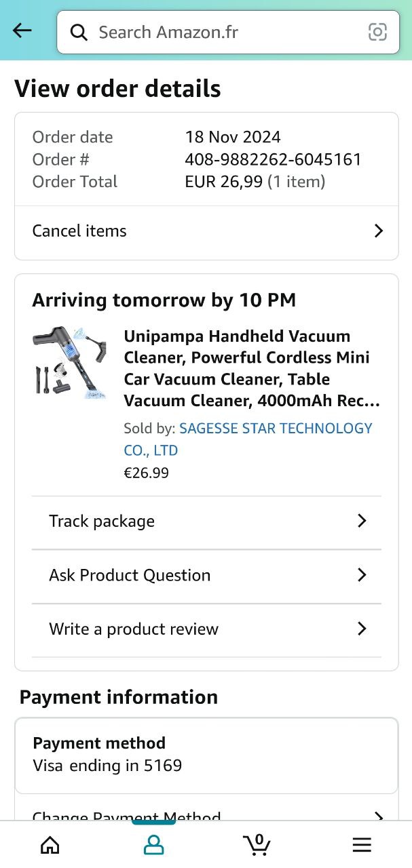The image size is (412, 868).
Task: Open the shopping cart
Action: point(257,844)
